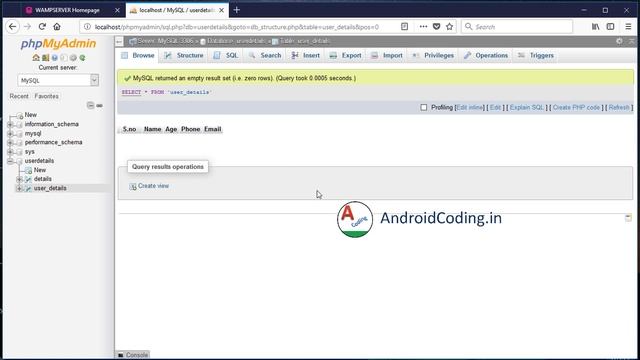This screenshot has height=360, width=640.
Task: Click the Create PHP code link
Action: [576, 107]
